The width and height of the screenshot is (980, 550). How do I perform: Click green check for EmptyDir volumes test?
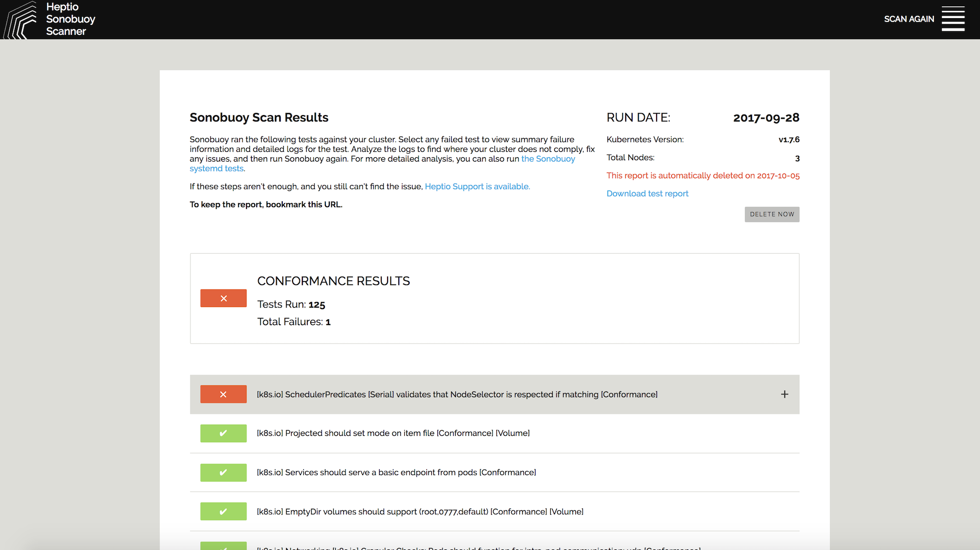pyautogui.click(x=223, y=511)
